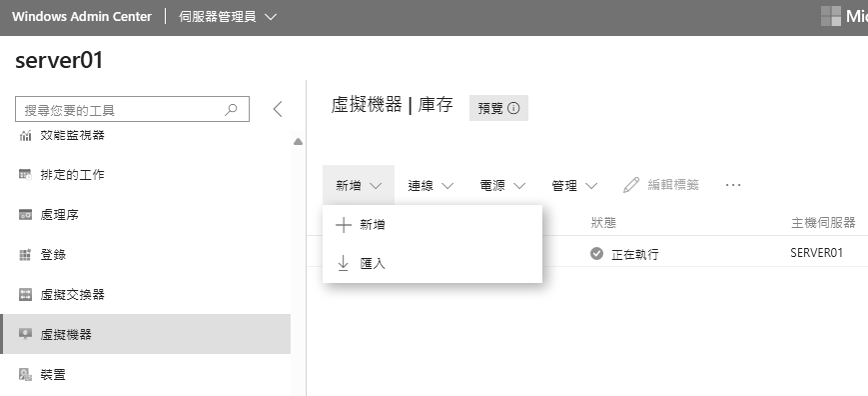Sort by the 主機伺服器 column header

coord(823,223)
